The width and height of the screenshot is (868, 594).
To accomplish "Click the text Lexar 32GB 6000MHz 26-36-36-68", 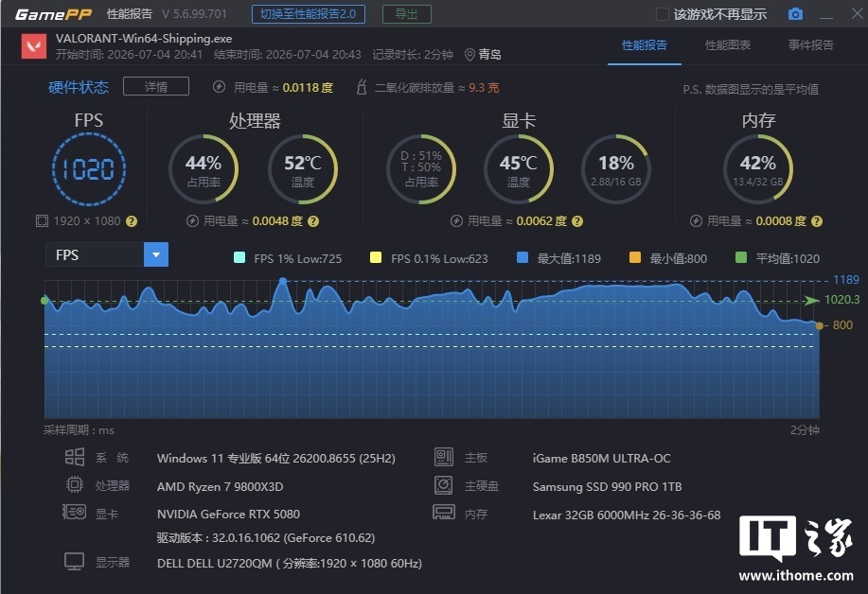I will tap(627, 515).
